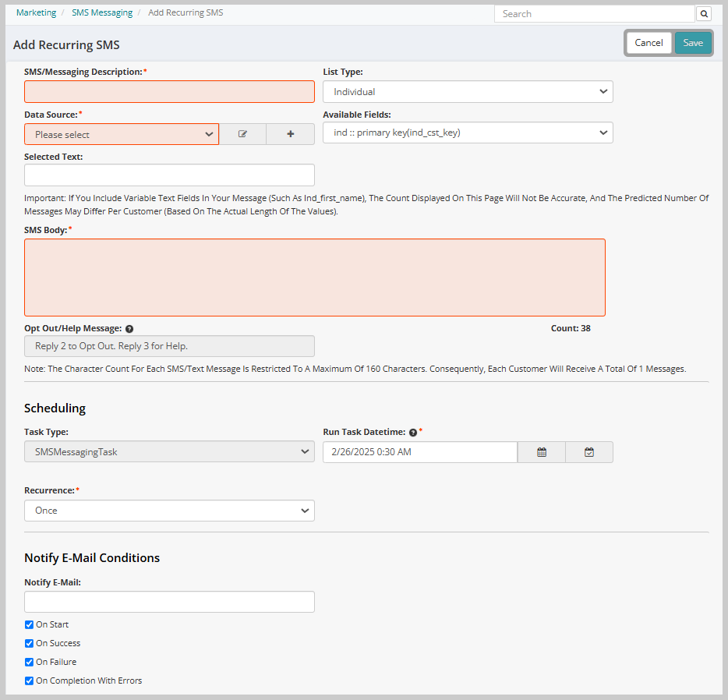
Task: Focus the Notify E-Mail field
Action: (x=169, y=602)
